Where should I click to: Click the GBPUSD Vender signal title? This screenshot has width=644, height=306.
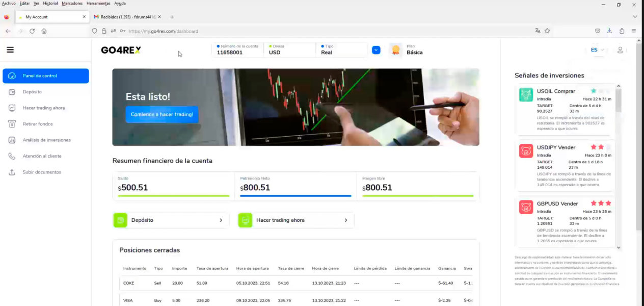pos(557,203)
